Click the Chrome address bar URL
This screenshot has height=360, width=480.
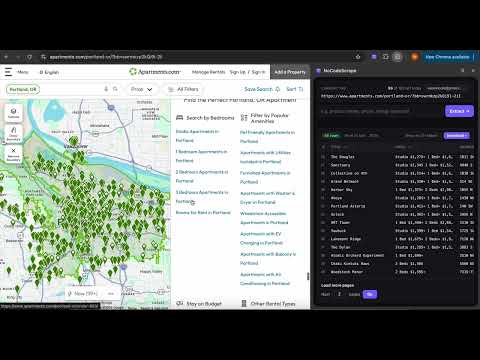point(106,57)
